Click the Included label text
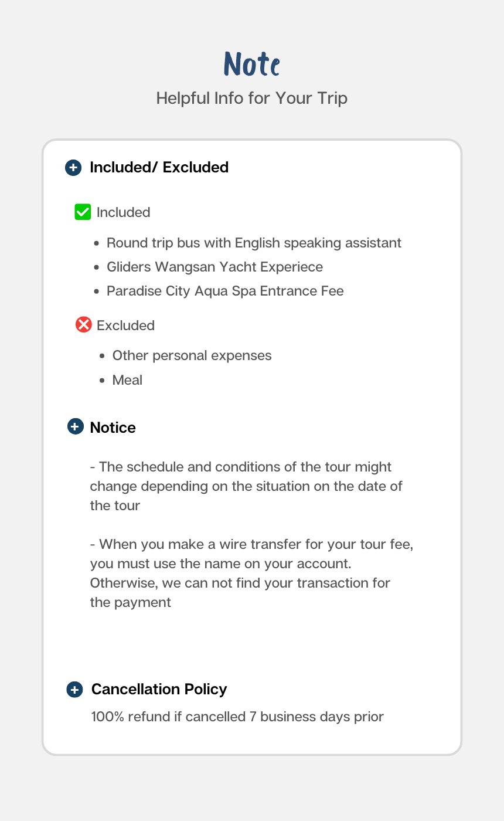The height and width of the screenshot is (821, 504). 123,212
